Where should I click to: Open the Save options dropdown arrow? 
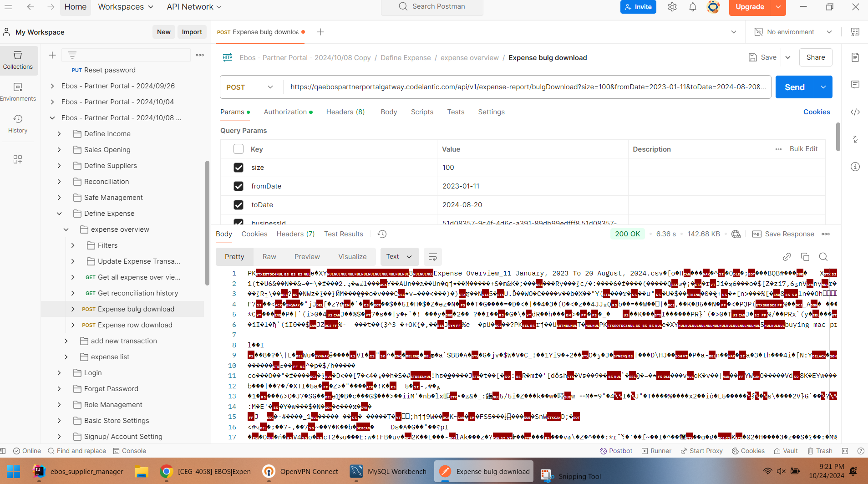click(x=788, y=57)
